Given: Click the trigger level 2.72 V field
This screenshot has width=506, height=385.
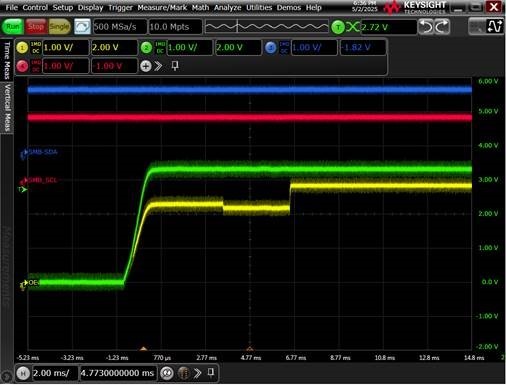Looking at the screenshot, I should tap(389, 27).
